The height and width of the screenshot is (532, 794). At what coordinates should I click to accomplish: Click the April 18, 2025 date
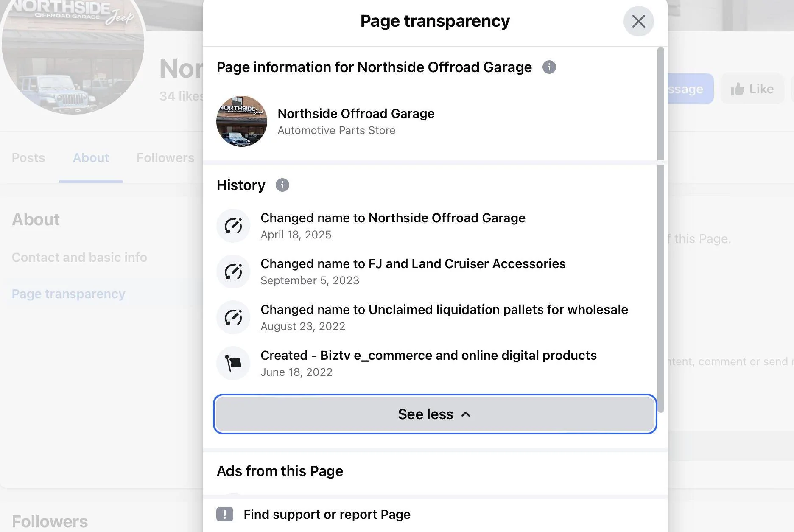coord(296,235)
